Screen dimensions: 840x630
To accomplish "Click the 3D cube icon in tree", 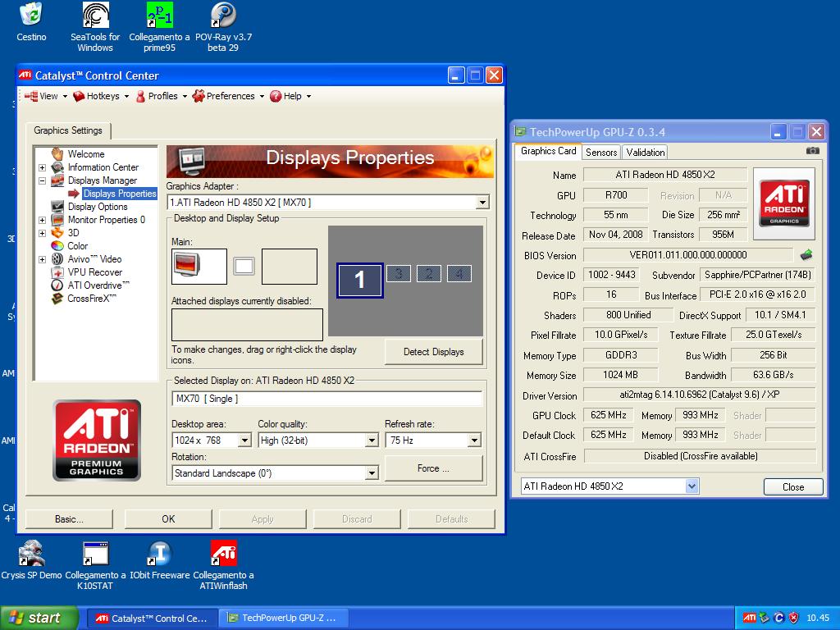I will coord(57,232).
